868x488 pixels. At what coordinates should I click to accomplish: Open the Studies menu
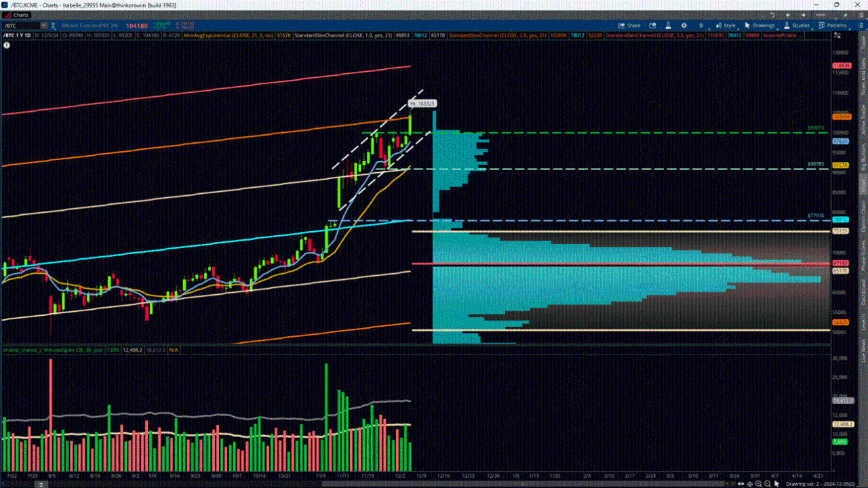point(796,26)
